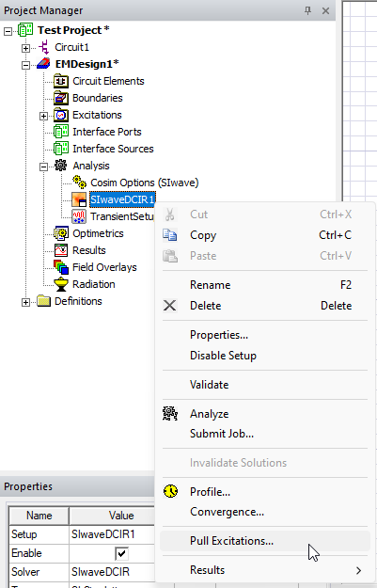Collapse the Test Project tree node
377x588 pixels.
click(8, 31)
